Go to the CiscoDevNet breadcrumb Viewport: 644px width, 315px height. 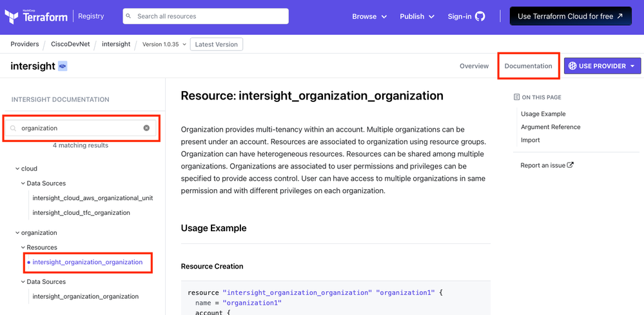pos(70,44)
